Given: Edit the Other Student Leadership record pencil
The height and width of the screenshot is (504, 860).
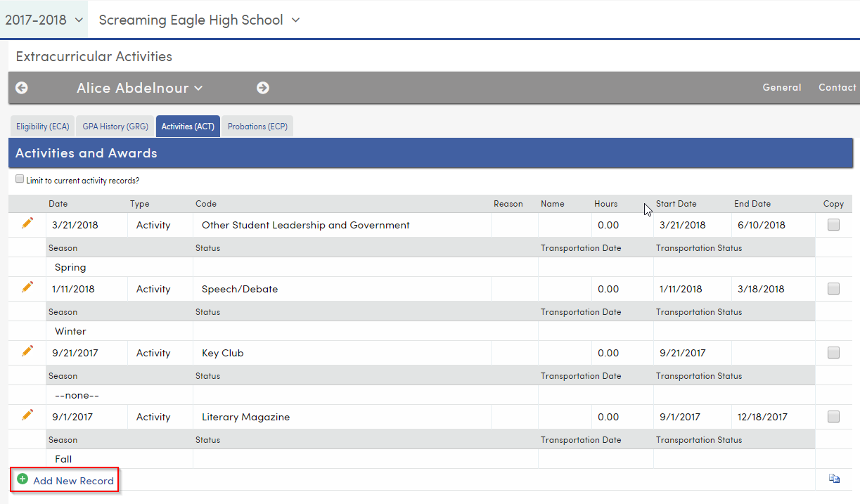Looking at the screenshot, I should (x=27, y=223).
